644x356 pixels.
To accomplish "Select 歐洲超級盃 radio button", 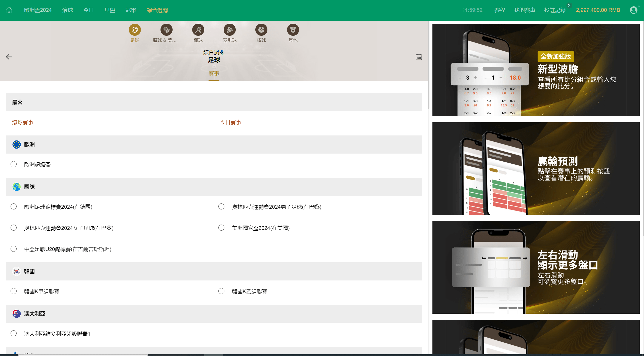I will [x=14, y=164].
